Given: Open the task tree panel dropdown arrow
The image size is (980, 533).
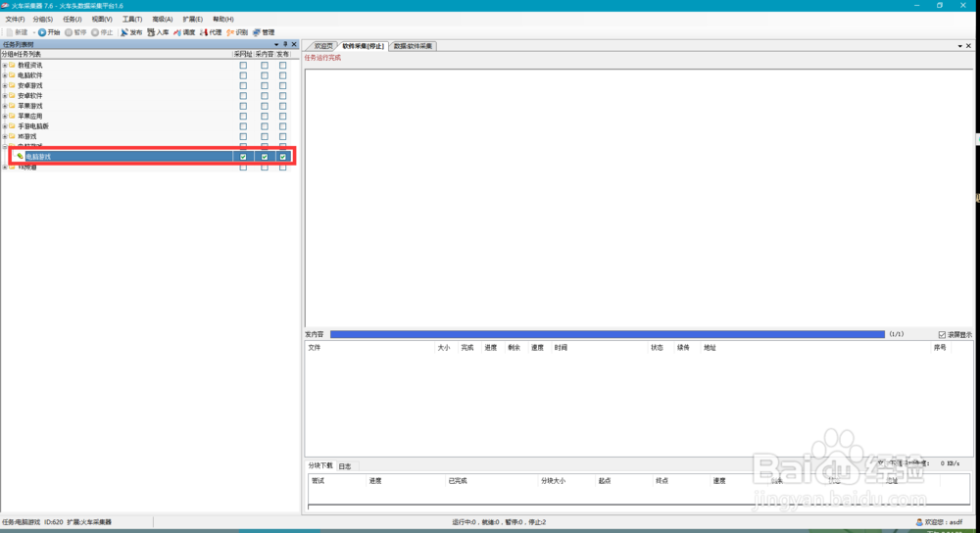Looking at the screenshot, I should [x=276, y=44].
